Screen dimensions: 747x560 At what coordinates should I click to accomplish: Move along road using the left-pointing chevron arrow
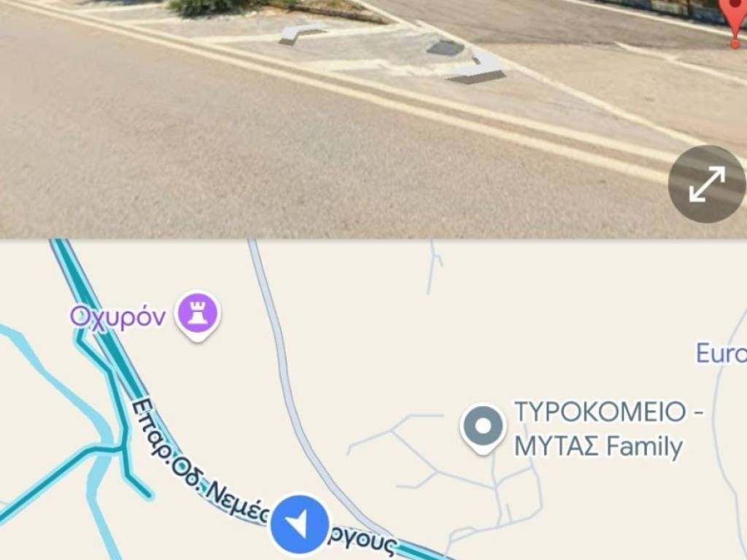301,34
